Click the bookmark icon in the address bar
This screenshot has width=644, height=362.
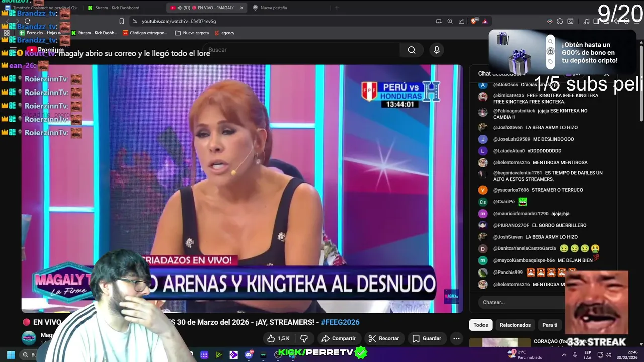tap(121, 21)
